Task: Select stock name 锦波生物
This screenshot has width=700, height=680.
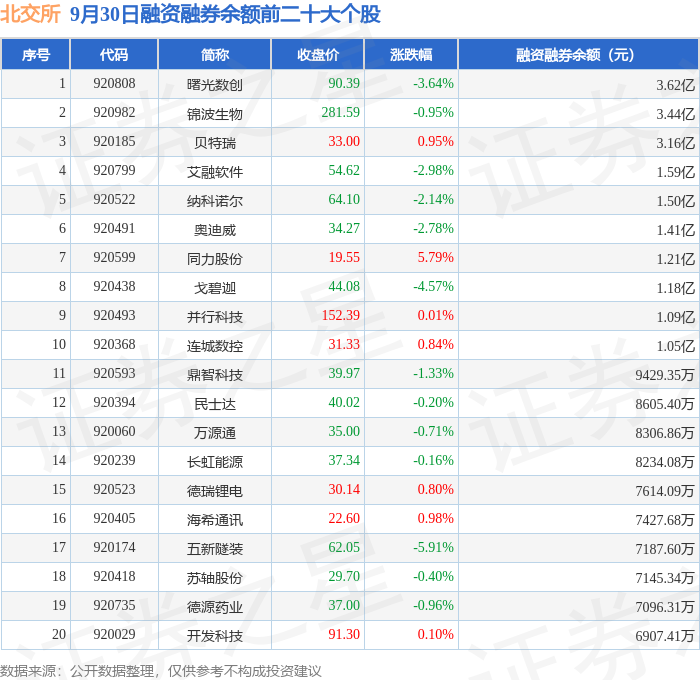Action: point(215,114)
